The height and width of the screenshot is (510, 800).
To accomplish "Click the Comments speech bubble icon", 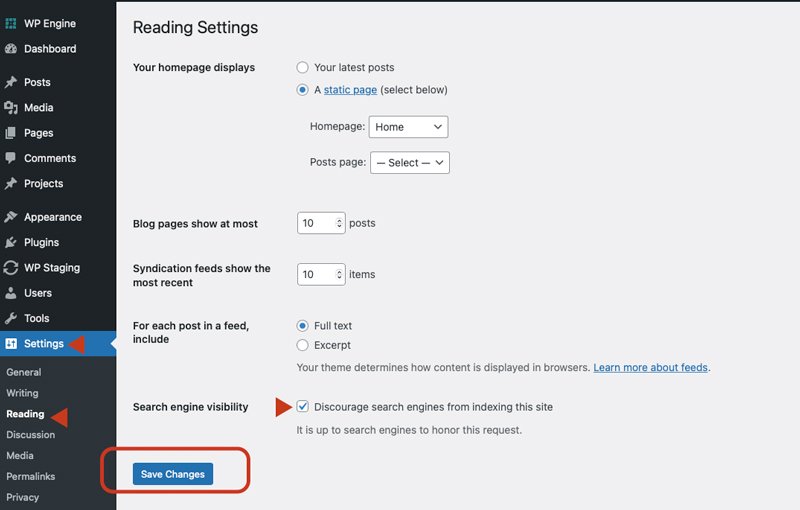I will 11,158.
